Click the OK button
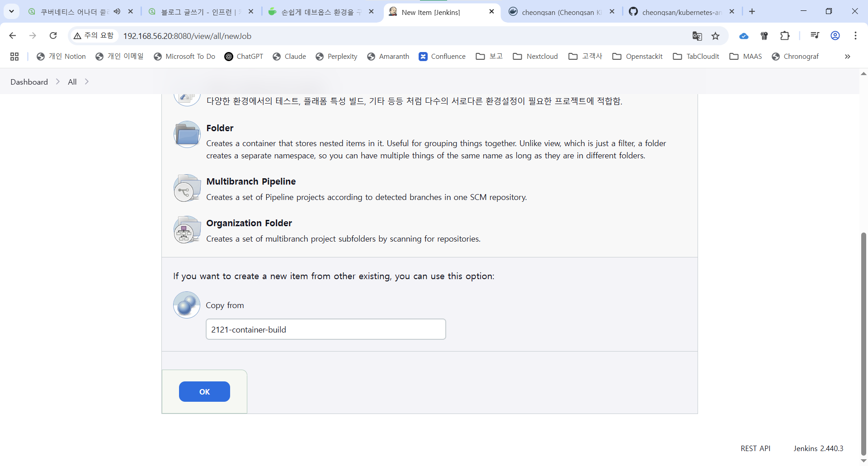Viewport: 868px width, 466px height. (204, 392)
